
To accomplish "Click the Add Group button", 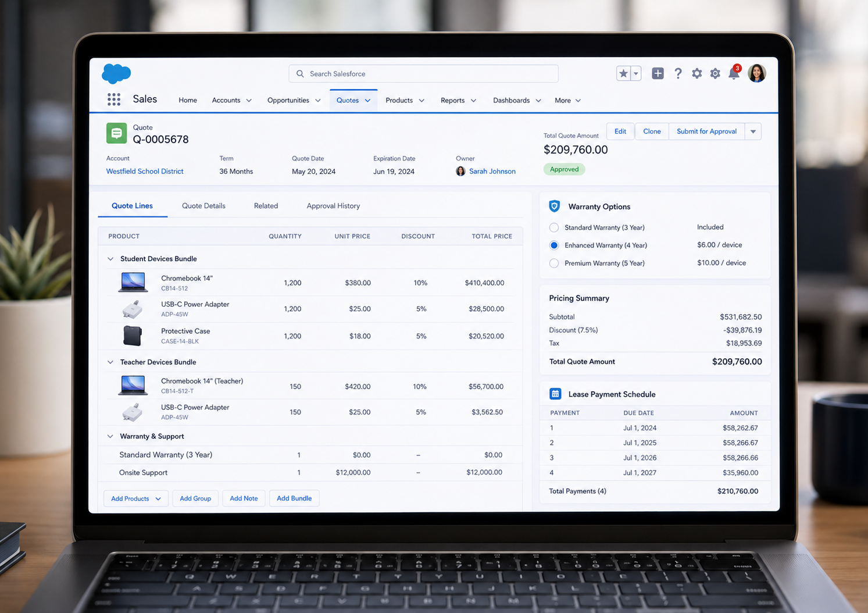I will click(x=195, y=498).
